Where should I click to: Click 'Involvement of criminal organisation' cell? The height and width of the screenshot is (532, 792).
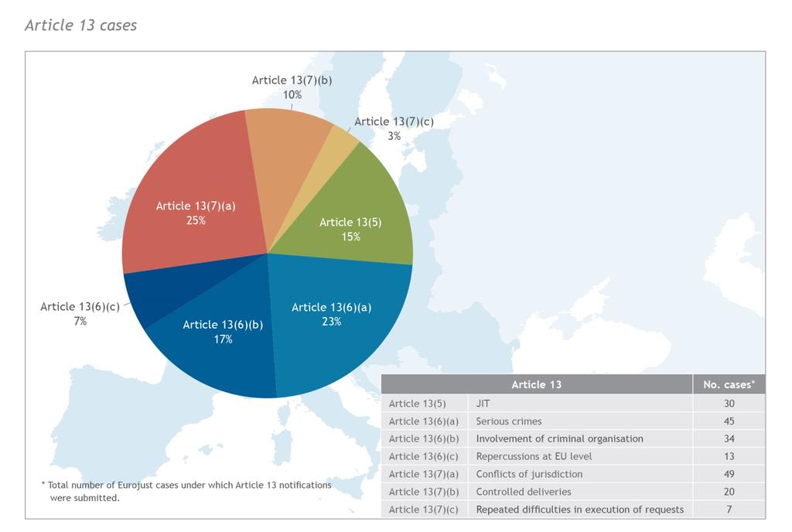click(580, 438)
